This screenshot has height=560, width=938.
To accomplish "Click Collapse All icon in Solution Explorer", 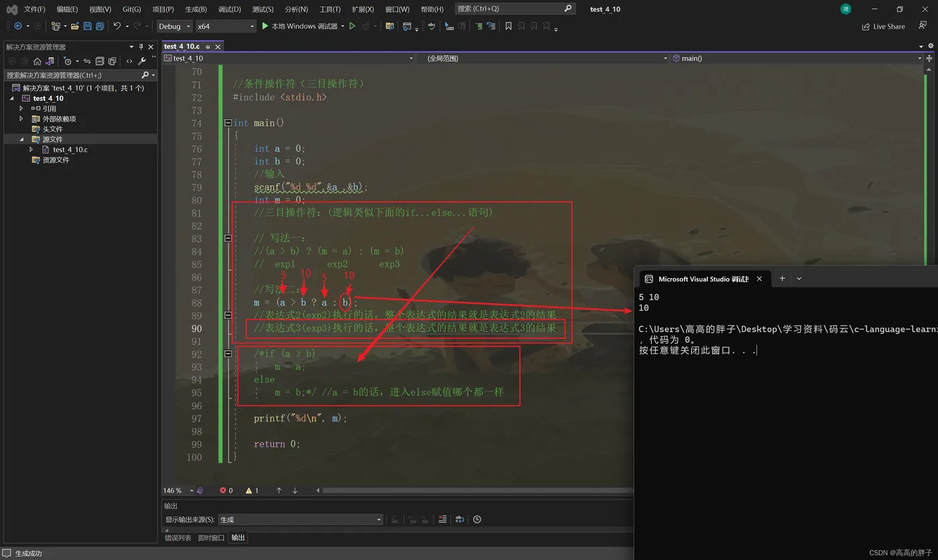I will click(x=99, y=61).
